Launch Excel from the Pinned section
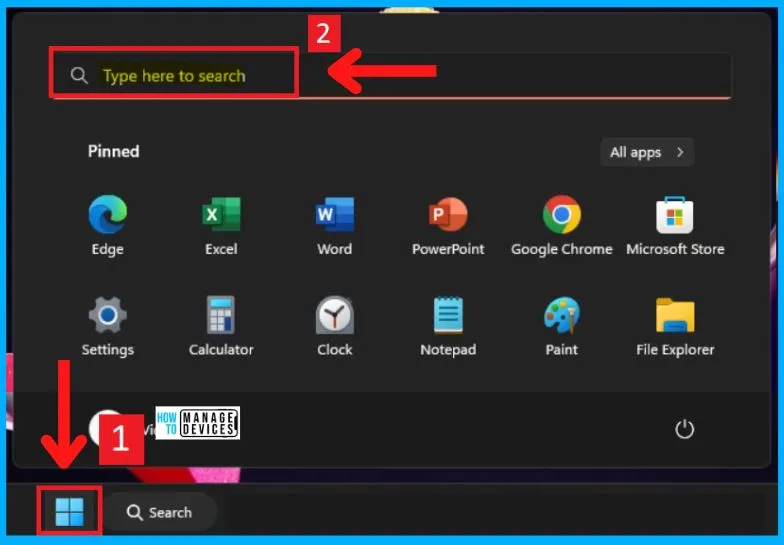Viewport: 784px width, 545px height. [221, 216]
